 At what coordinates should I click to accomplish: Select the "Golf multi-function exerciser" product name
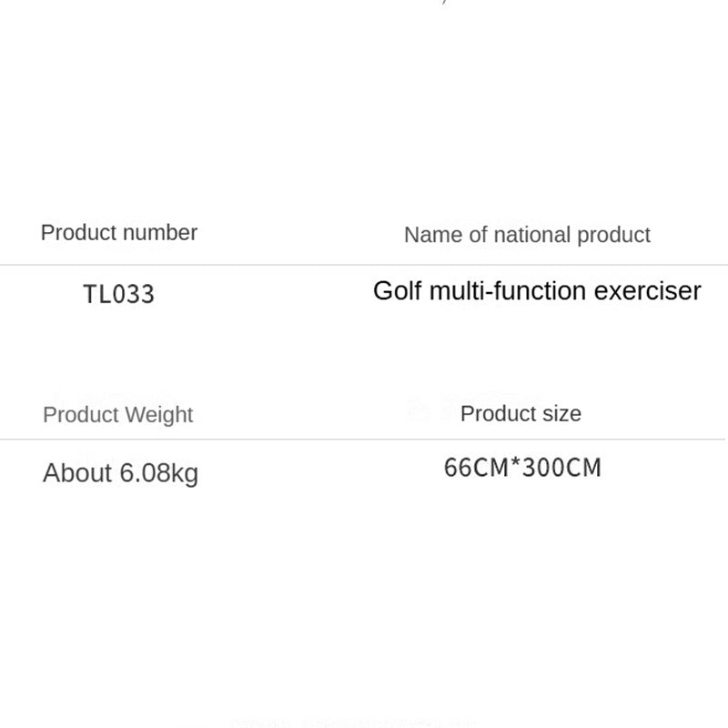pyautogui.click(x=537, y=291)
